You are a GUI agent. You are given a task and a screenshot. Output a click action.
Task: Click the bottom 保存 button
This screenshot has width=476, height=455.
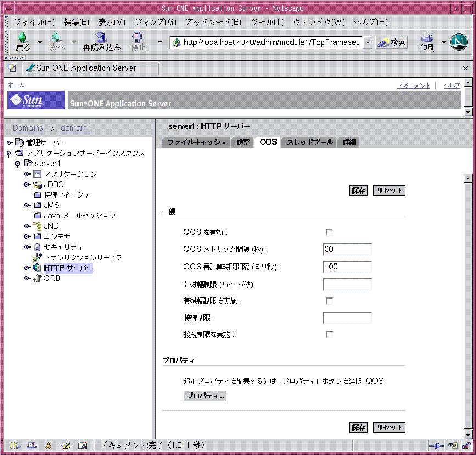[358, 428]
